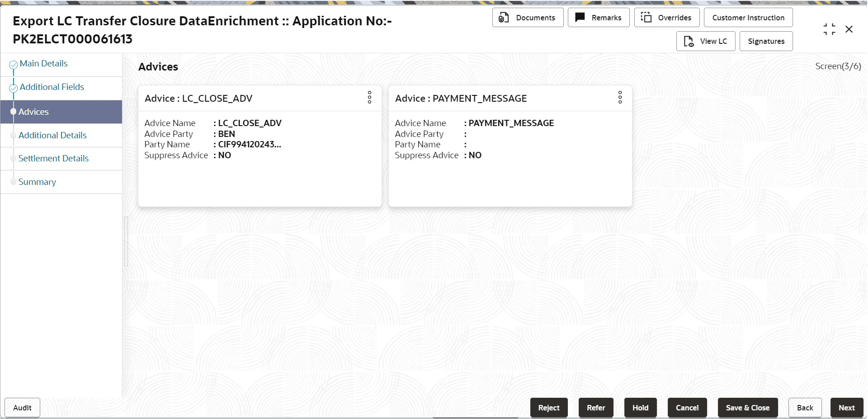Collapse the application window with the minimize icon
Image resolution: width=868 pixels, height=419 pixels.
coord(829,29)
